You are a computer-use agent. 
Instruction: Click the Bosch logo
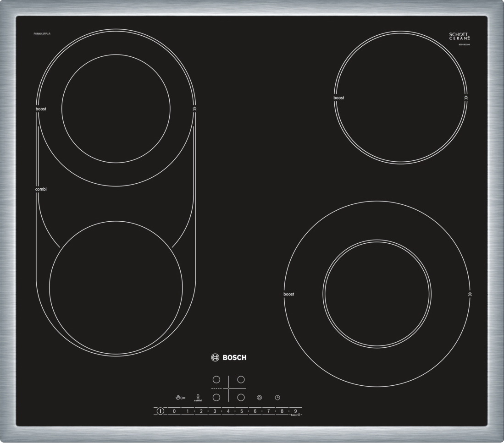229,358
